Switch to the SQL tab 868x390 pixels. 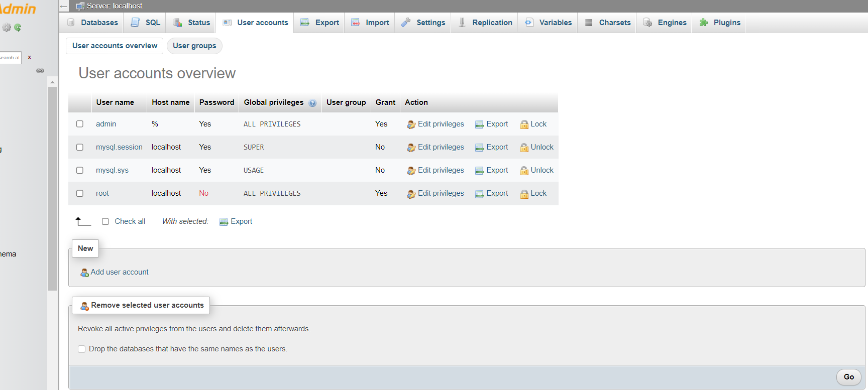[x=146, y=23]
